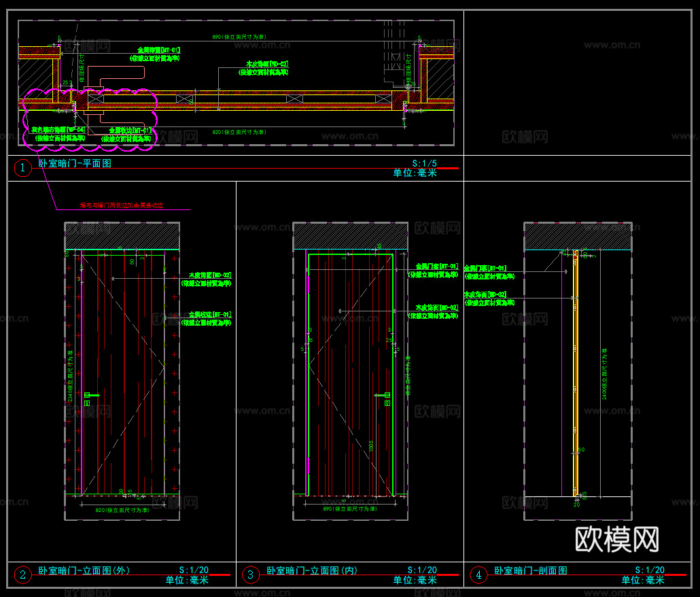The height and width of the screenshot is (597, 700).
Task: Click 木皮饰面[WD-02] label in section drawing
Action: click(x=485, y=294)
